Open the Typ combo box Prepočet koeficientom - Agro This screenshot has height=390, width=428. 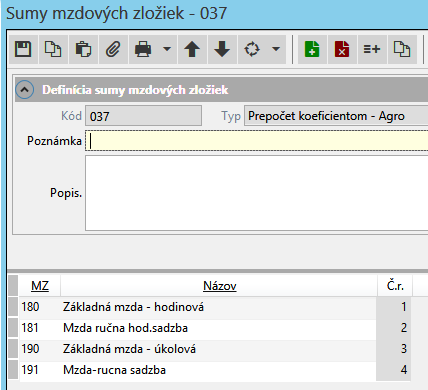(x=336, y=116)
